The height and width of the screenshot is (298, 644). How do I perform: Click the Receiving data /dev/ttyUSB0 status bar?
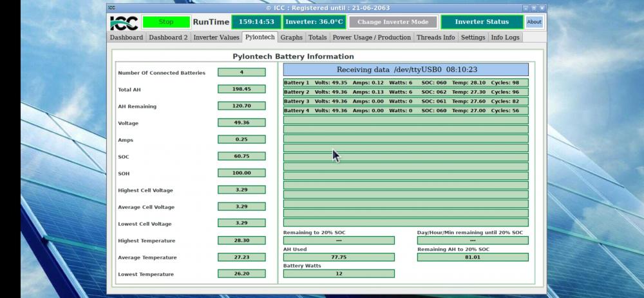pyautogui.click(x=406, y=70)
